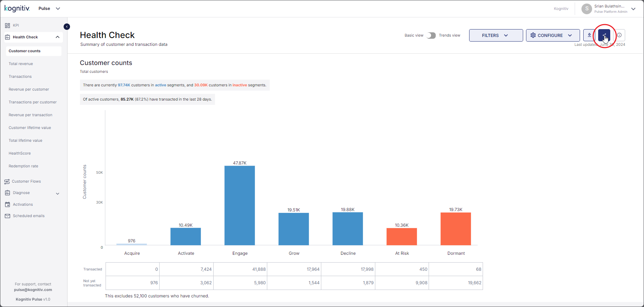Click the Engage axis label
The image size is (644, 307).
click(x=240, y=253)
